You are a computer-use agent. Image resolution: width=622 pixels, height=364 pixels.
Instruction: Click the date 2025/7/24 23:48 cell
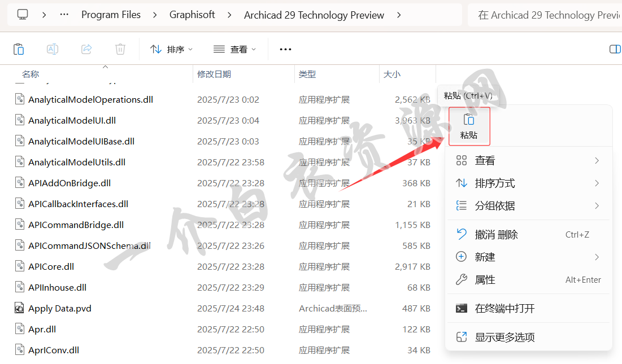coord(230,309)
